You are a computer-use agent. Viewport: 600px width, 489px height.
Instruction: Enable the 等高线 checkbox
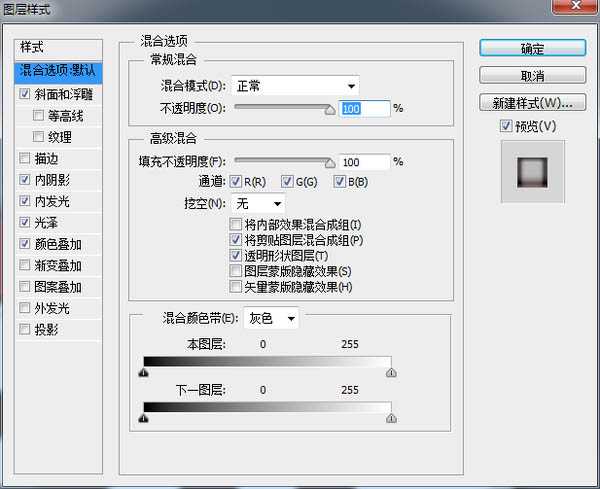(x=38, y=115)
